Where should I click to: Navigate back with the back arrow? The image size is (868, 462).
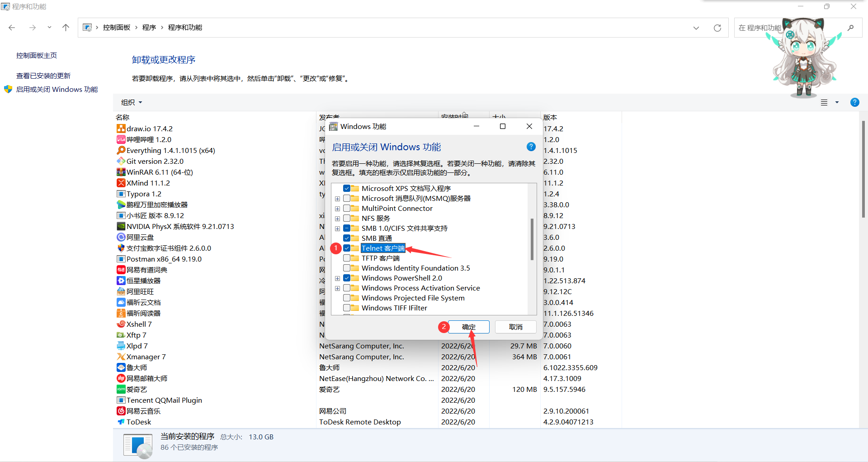click(x=12, y=28)
